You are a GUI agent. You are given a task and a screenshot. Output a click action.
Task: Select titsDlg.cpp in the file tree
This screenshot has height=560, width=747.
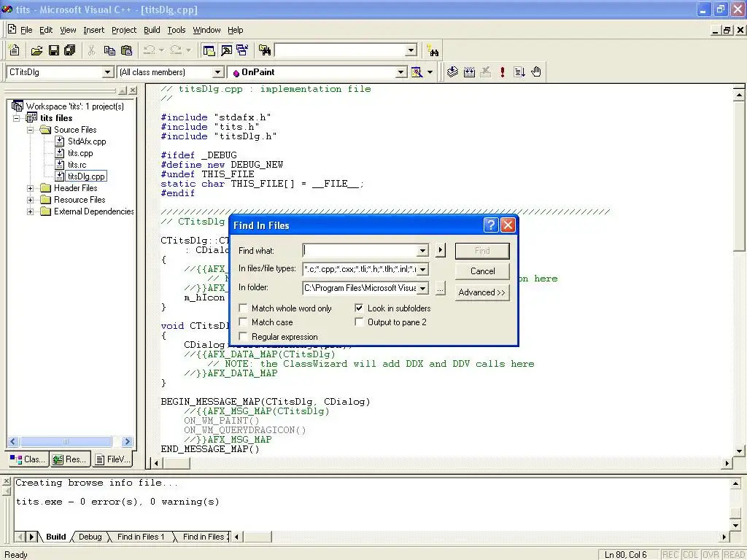click(86, 176)
